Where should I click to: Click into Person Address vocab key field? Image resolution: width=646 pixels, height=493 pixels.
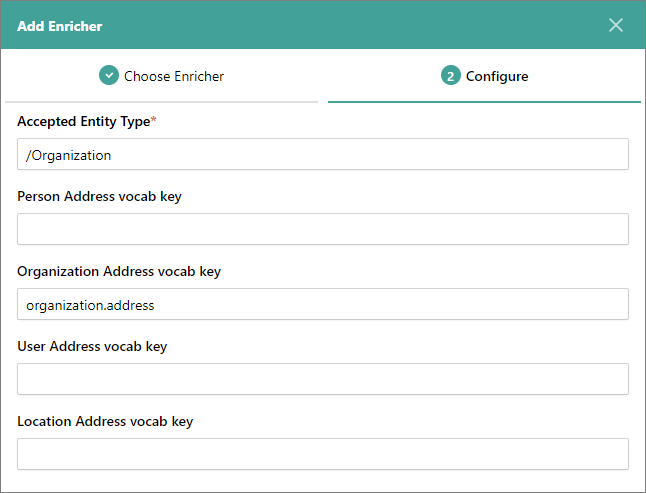pos(322,229)
